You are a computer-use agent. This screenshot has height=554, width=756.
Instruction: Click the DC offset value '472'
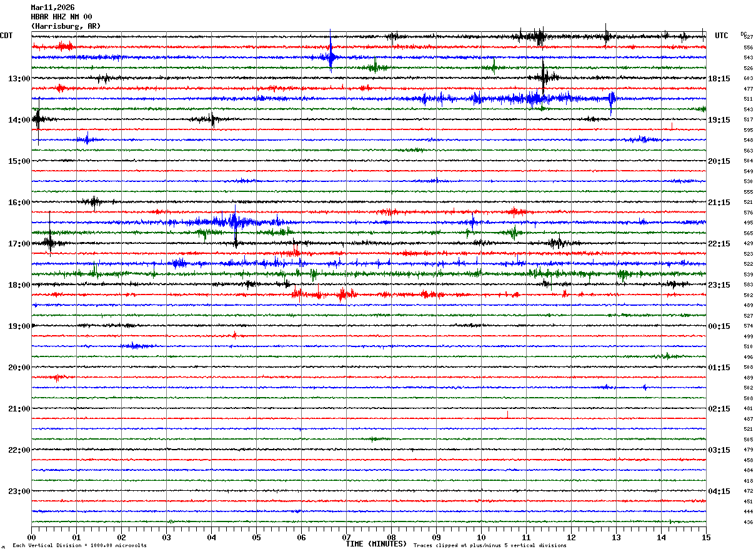tap(748, 491)
